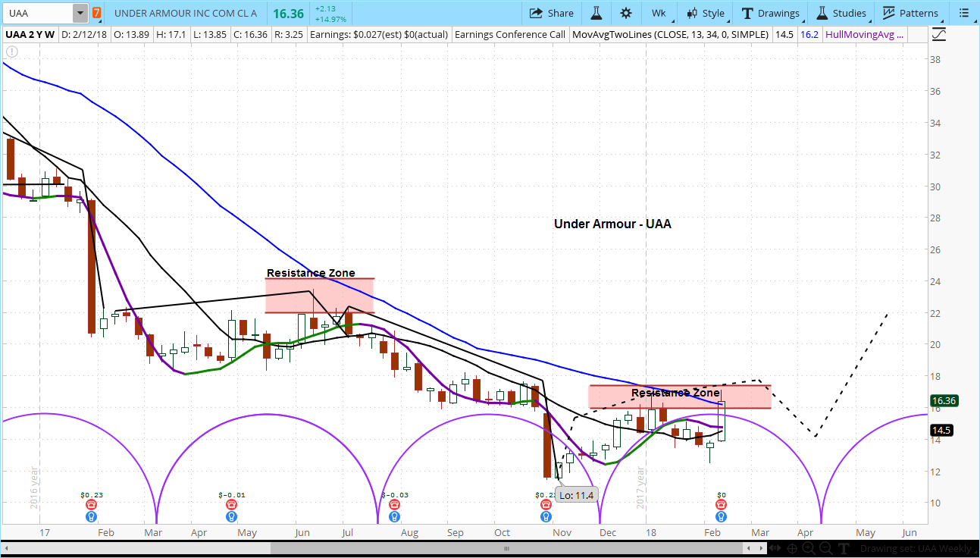This screenshot has height=558, width=980.
Task: Click the scroll-left arrow in bottom scrollbar
Action: 6,548
